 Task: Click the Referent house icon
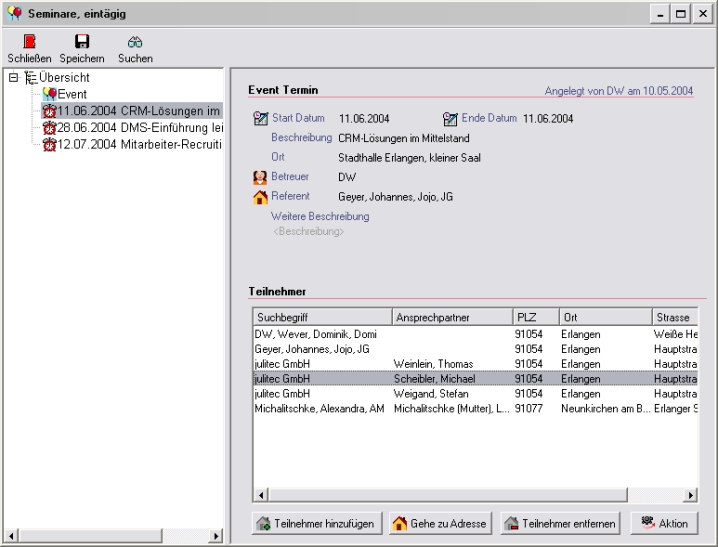tap(261, 197)
